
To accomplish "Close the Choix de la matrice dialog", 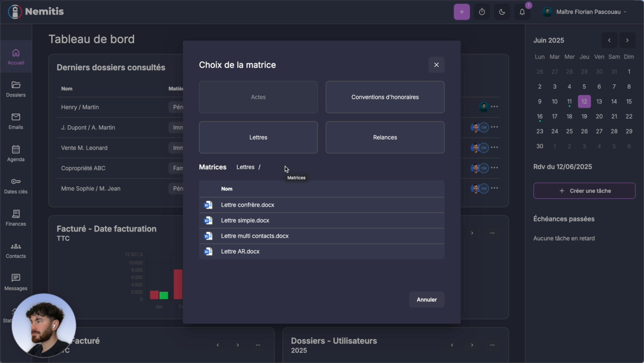I will [436, 65].
